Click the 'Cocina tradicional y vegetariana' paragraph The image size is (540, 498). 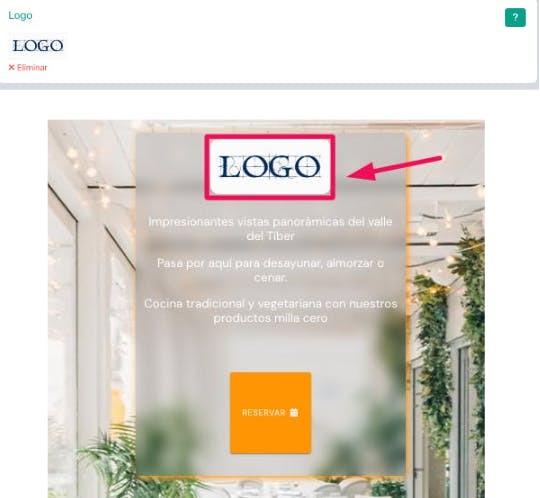click(x=270, y=311)
